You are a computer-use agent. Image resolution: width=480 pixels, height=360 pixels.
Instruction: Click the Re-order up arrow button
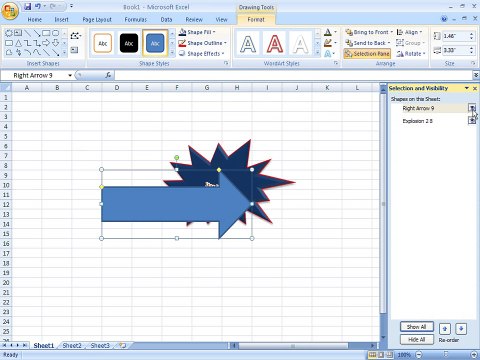click(x=445, y=329)
